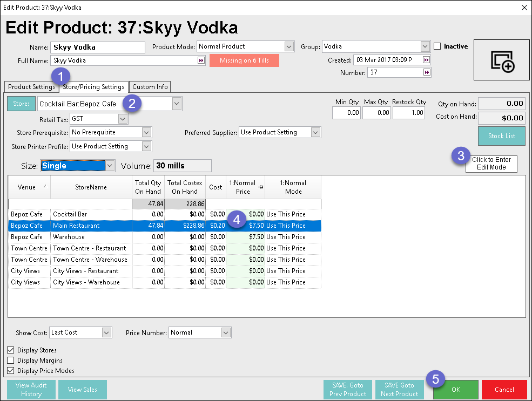Click View Audit History button
Image resolution: width=532 pixels, height=401 pixels.
pyautogui.click(x=31, y=390)
